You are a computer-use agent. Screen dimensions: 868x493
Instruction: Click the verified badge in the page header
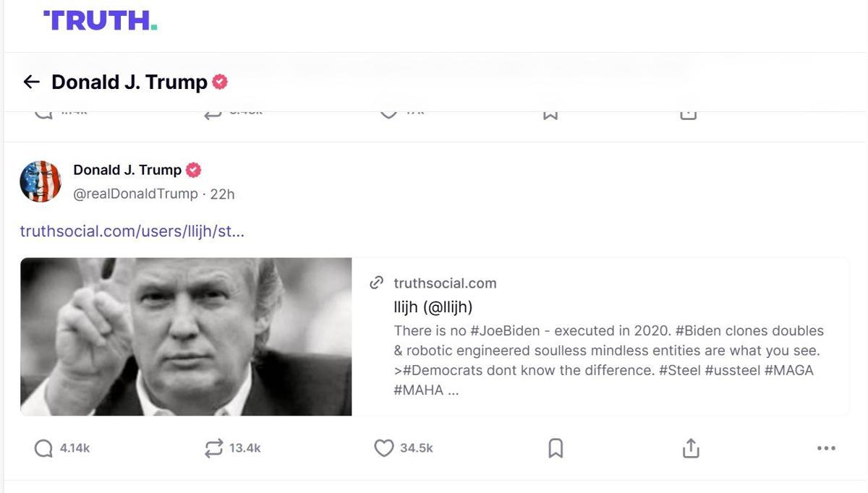pos(220,82)
